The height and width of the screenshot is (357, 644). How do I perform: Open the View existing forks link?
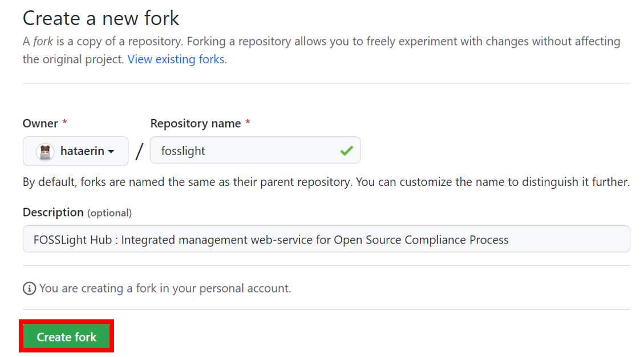[x=176, y=59]
